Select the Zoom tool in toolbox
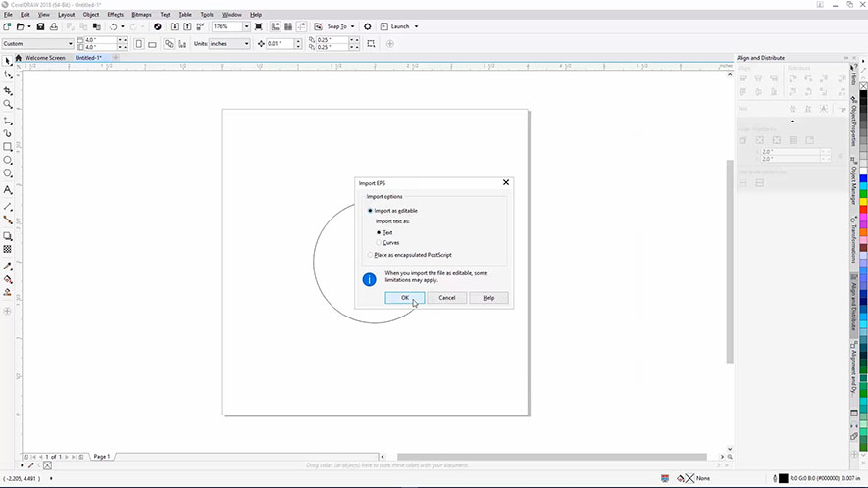Viewport: 868px width, 488px height. [8, 104]
